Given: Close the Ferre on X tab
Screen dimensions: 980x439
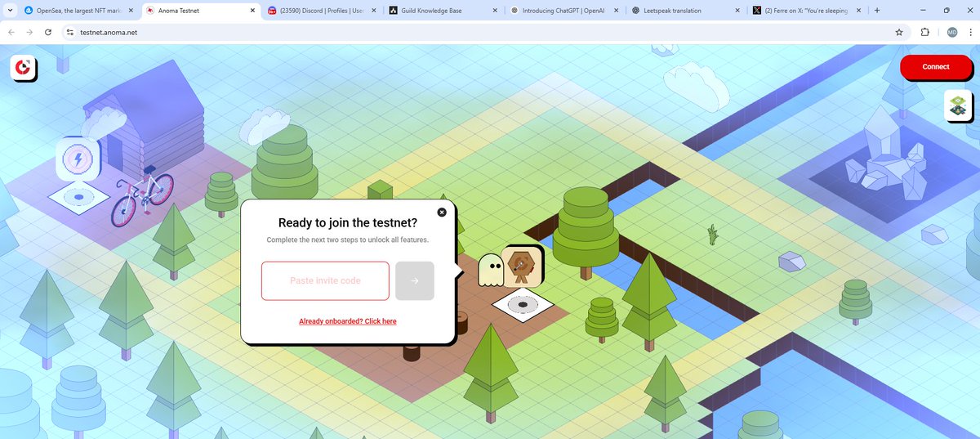Looking at the screenshot, I should point(857,11).
